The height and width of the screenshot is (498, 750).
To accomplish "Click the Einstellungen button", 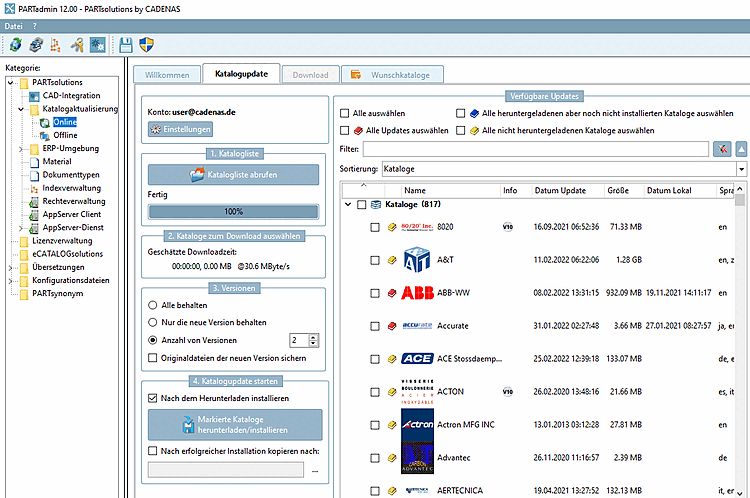I will (x=180, y=129).
